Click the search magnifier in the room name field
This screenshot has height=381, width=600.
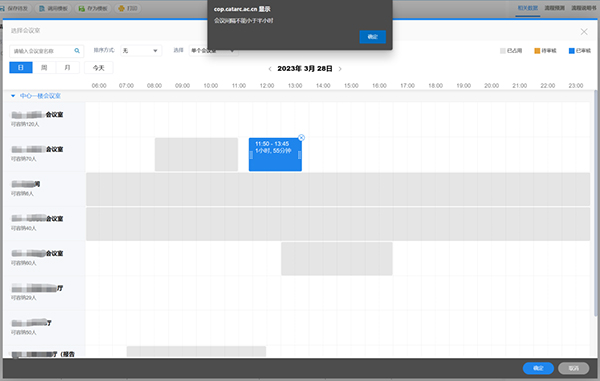click(x=77, y=50)
